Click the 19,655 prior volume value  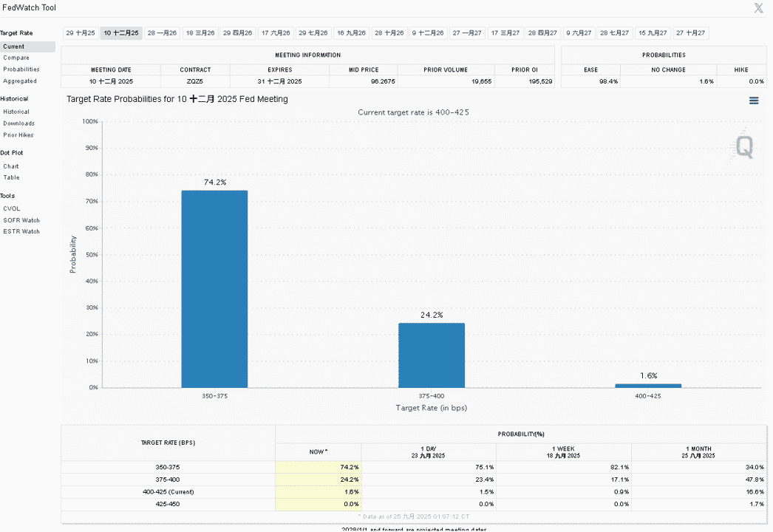(482, 81)
